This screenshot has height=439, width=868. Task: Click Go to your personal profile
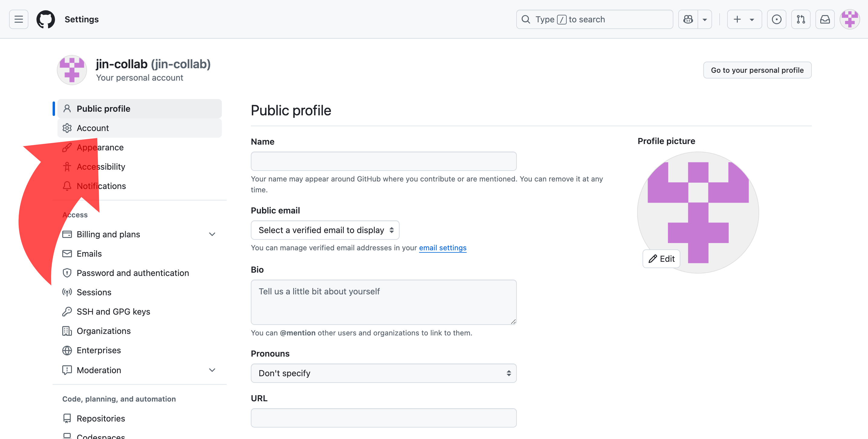757,70
